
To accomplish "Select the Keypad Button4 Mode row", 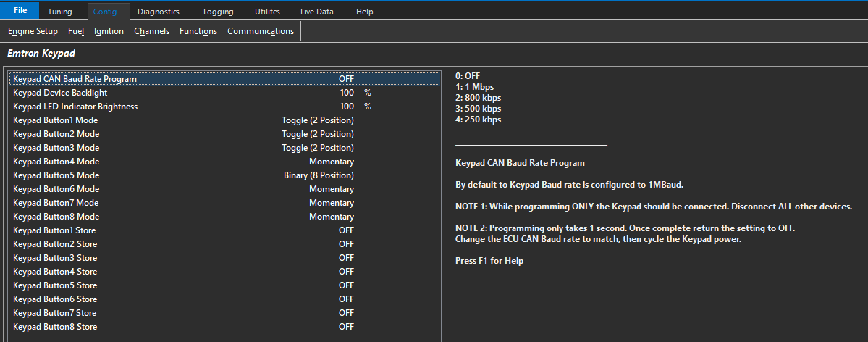I will [224, 162].
